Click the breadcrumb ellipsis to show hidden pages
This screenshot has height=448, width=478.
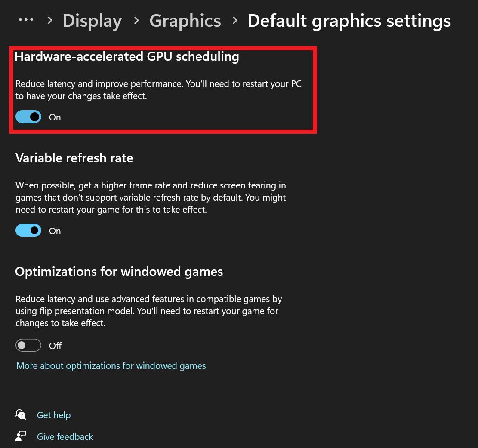click(26, 20)
